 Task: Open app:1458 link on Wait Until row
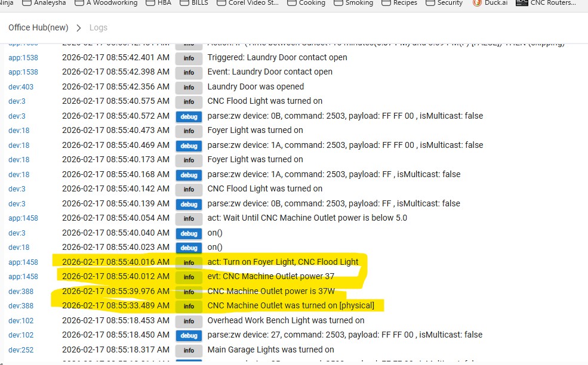pos(23,218)
